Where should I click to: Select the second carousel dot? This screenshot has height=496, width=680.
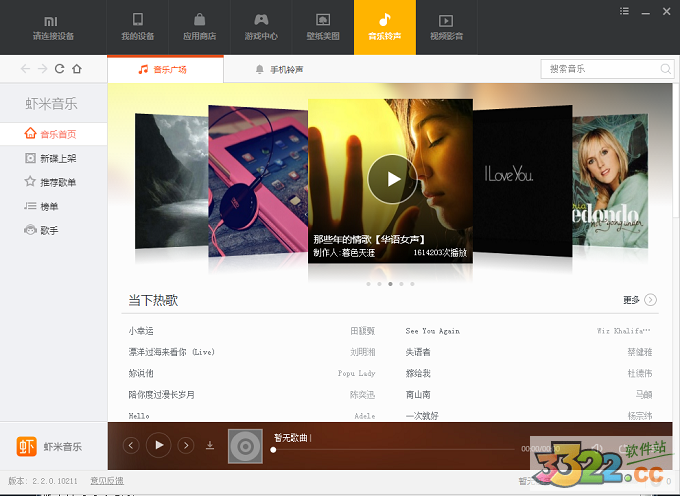click(379, 284)
